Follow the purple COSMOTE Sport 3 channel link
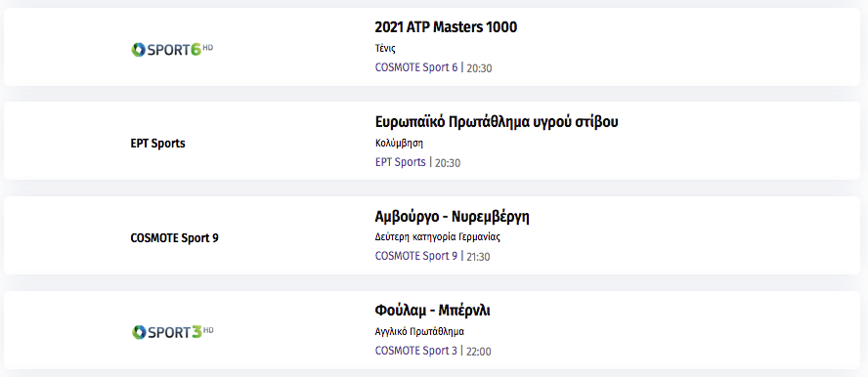The height and width of the screenshot is (377, 868). 416,351
